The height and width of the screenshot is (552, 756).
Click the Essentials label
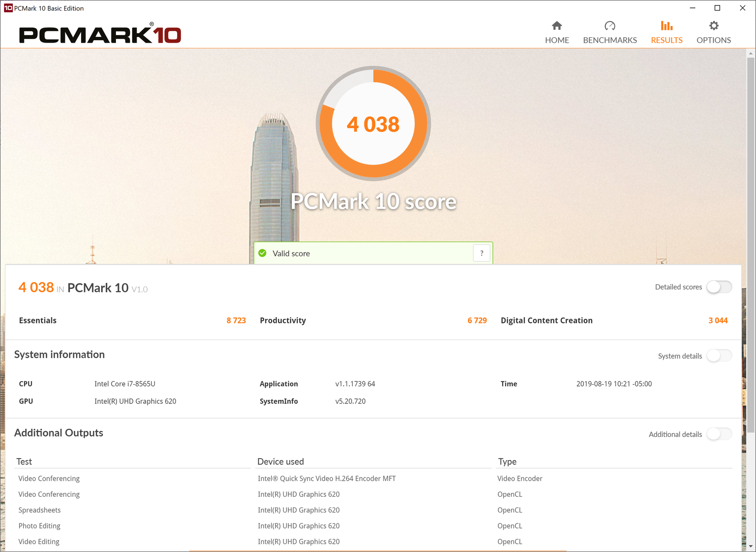[38, 321]
